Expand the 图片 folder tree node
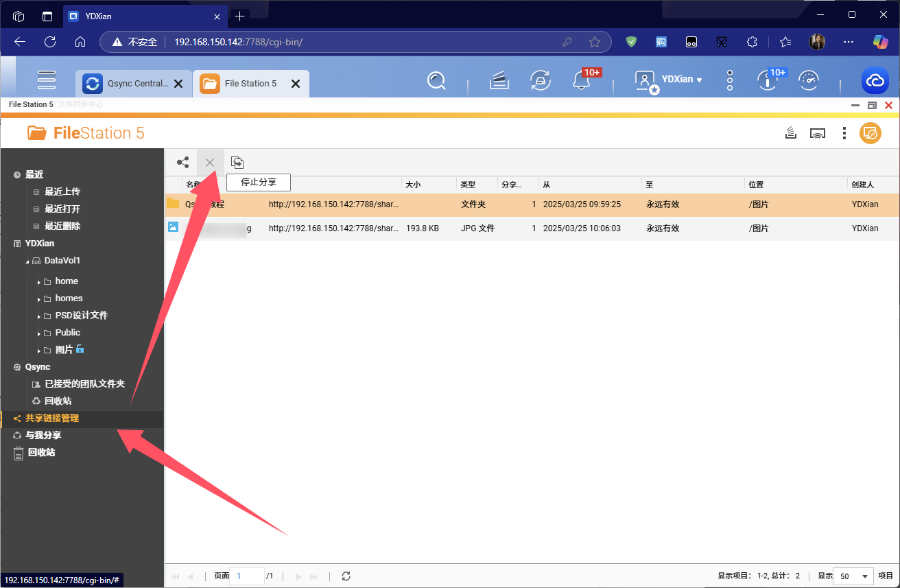This screenshot has width=900, height=588. (38, 350)
